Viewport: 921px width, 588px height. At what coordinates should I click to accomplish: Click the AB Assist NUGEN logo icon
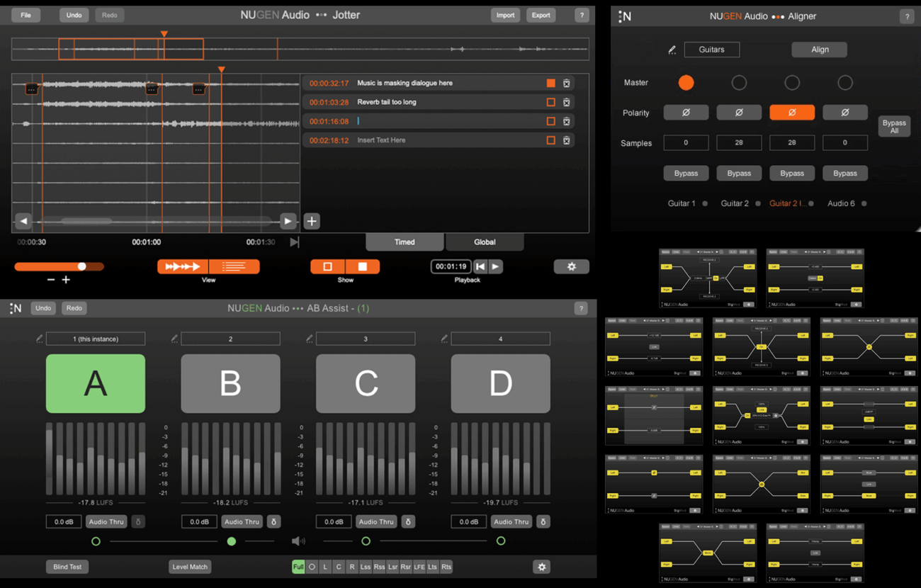16,308
